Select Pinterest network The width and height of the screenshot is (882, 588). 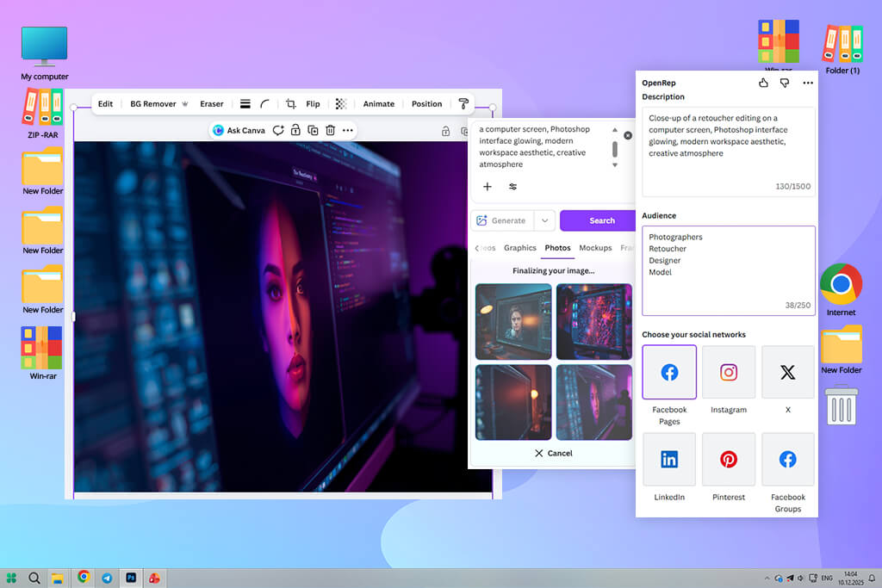tap(729, 459)
